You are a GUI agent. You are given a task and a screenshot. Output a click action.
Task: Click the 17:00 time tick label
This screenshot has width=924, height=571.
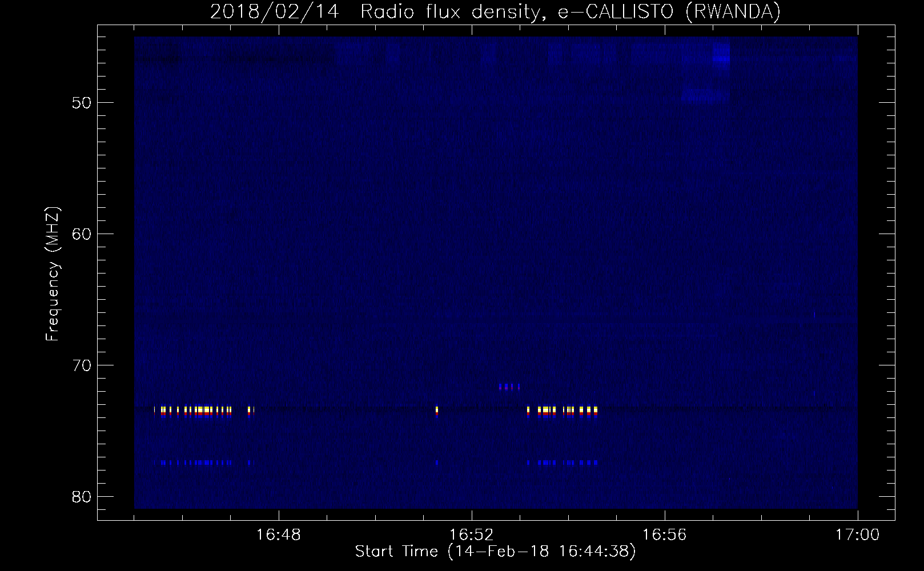point(858,535)
